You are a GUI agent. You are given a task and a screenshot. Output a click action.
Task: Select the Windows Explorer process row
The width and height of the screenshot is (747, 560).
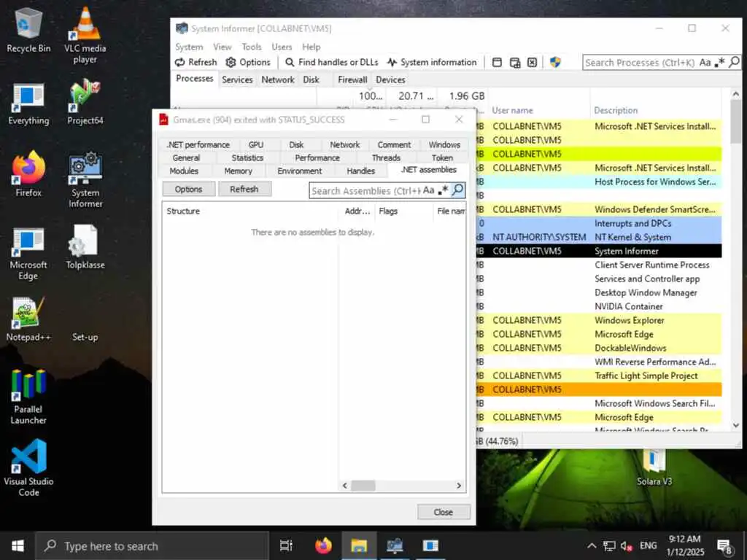(599, 321)
